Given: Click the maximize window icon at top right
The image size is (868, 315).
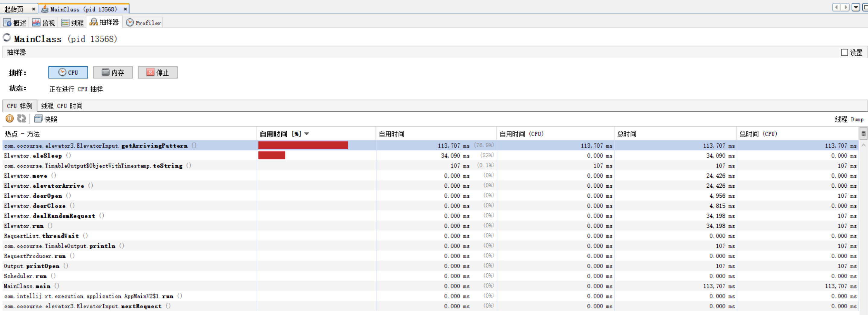Looking at the screenshot, I should pos(865,7).
